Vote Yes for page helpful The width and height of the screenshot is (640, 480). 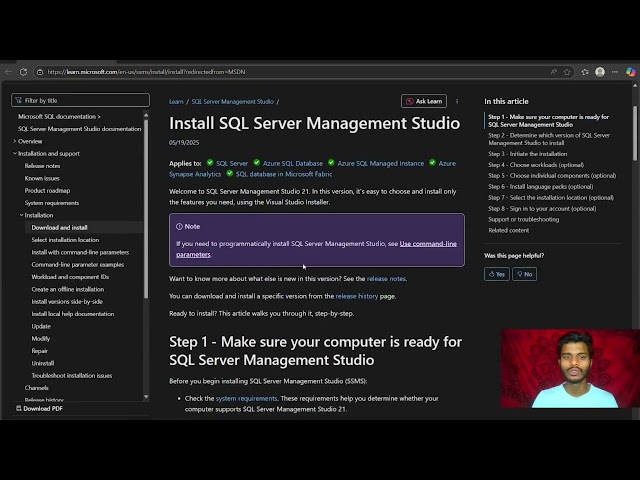pos(497,274)
